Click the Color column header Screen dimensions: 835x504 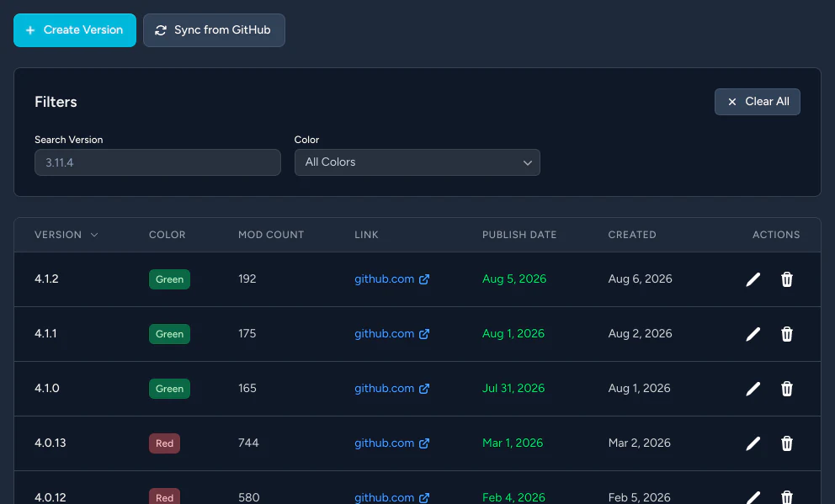168,235
